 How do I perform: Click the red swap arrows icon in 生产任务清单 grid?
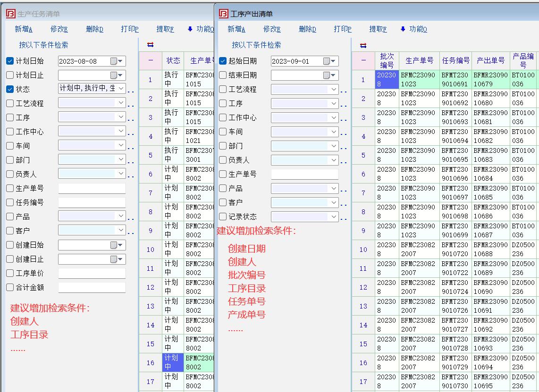point(151,45)
